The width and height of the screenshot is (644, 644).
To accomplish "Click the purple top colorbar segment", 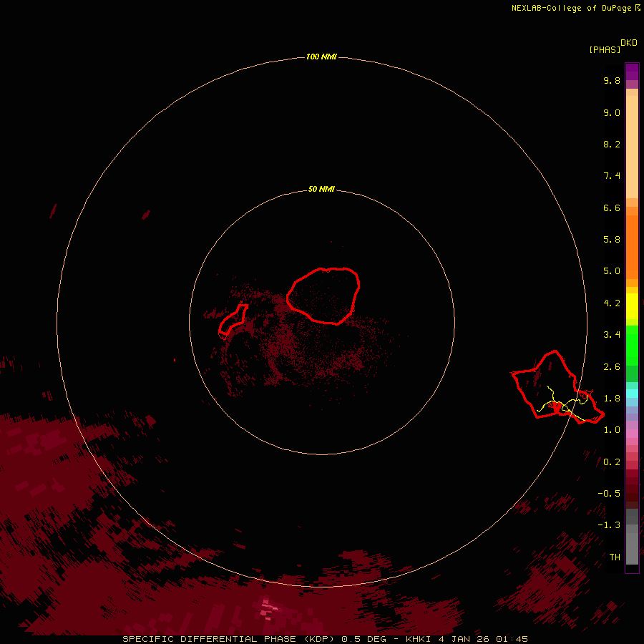I will [632, 72].
